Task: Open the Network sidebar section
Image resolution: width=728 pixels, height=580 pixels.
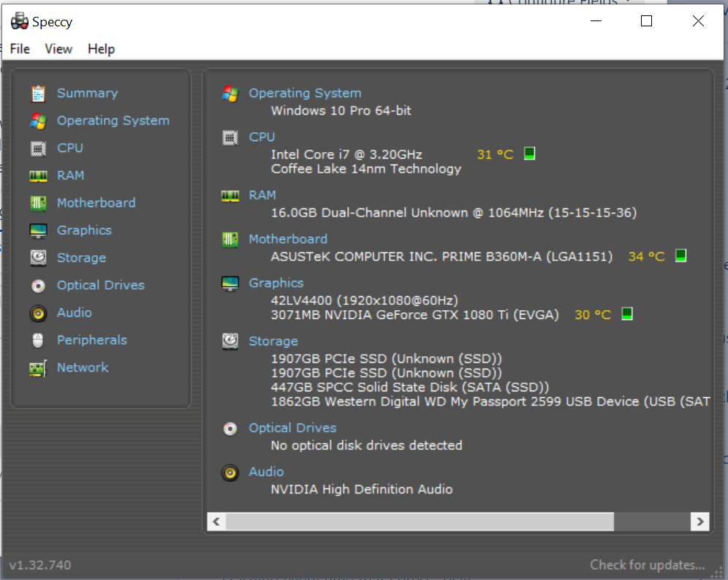Action: coord(83,368)
